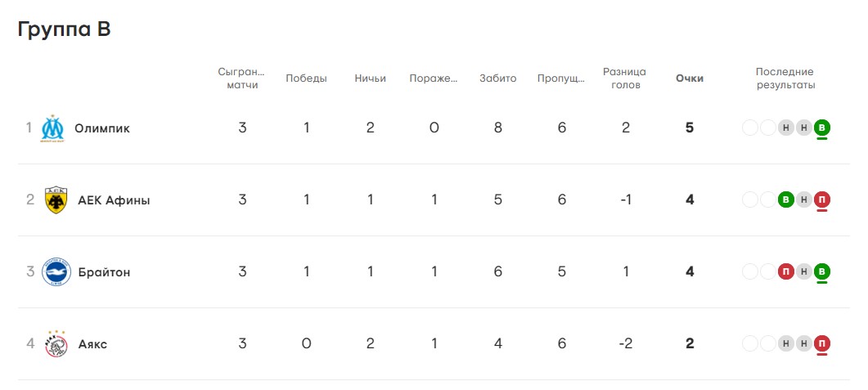Open the Аякс team link
This screenshot has width=868, height=390.
click(x=92, y=344)
